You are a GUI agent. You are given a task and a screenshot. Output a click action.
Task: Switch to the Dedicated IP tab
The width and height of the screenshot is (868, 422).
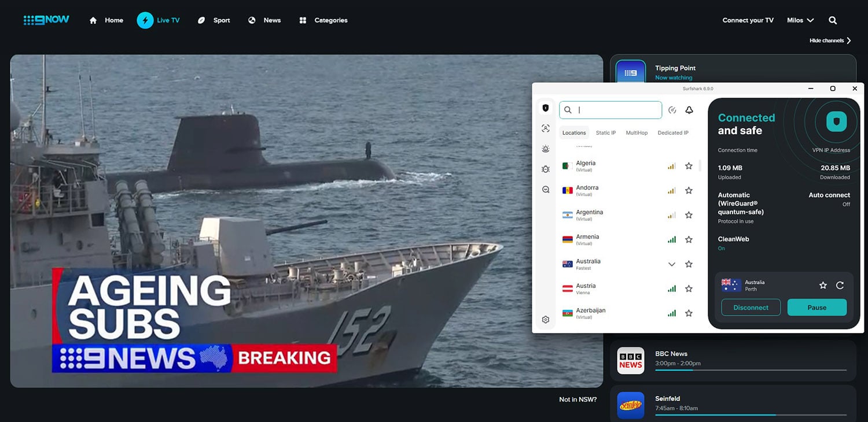tap(673, 133)
